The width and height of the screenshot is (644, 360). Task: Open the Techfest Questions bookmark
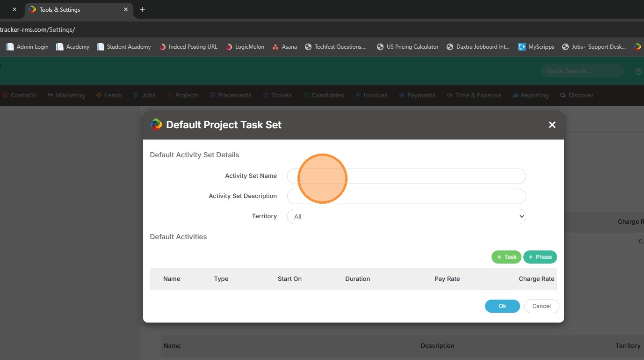[336, 47]
